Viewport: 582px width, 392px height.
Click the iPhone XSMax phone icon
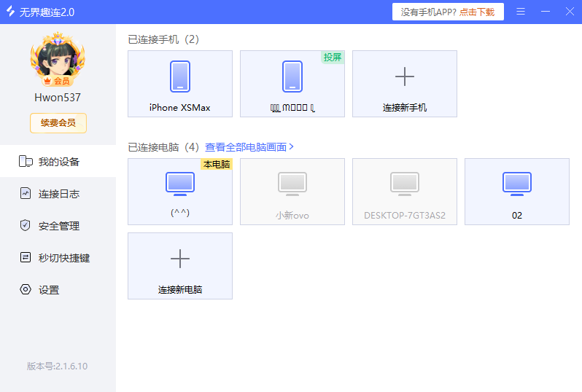tap(180, 77)
